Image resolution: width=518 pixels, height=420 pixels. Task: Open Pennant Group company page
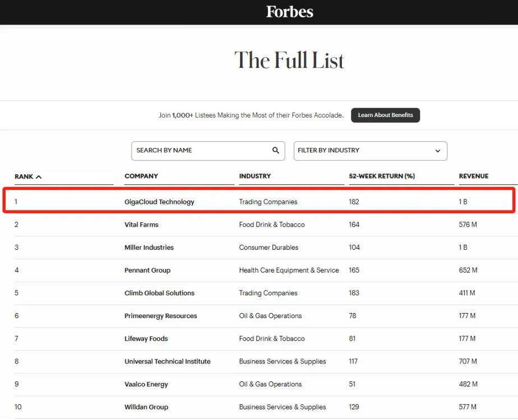point(147,270)
